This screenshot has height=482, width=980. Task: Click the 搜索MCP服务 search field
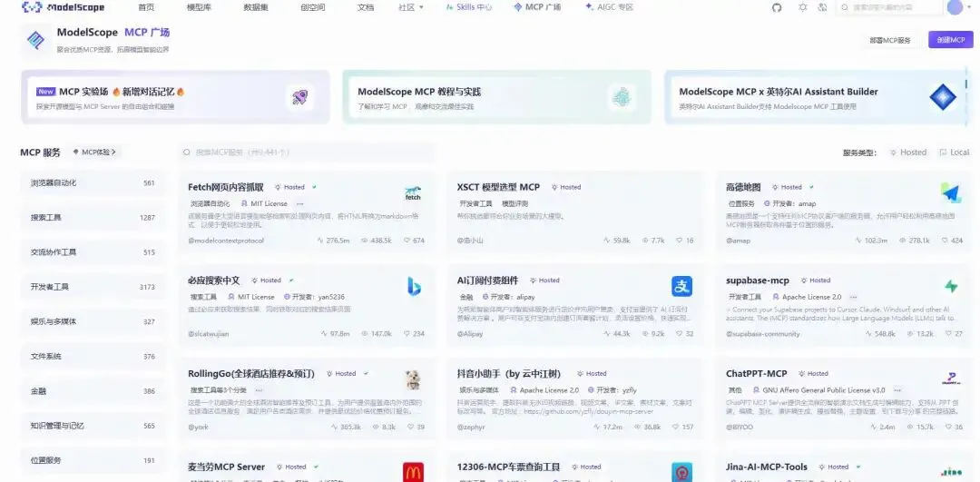[x=307, y=152]
